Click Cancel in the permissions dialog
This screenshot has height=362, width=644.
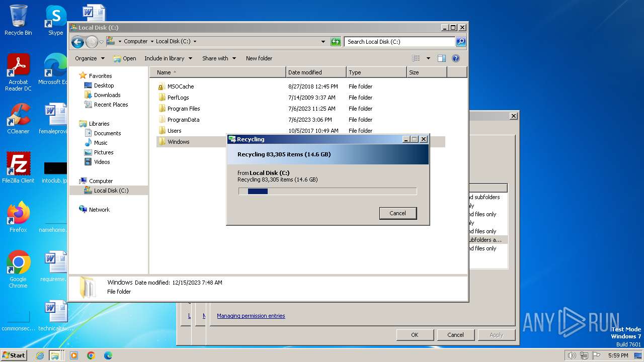tap(455, 335)
